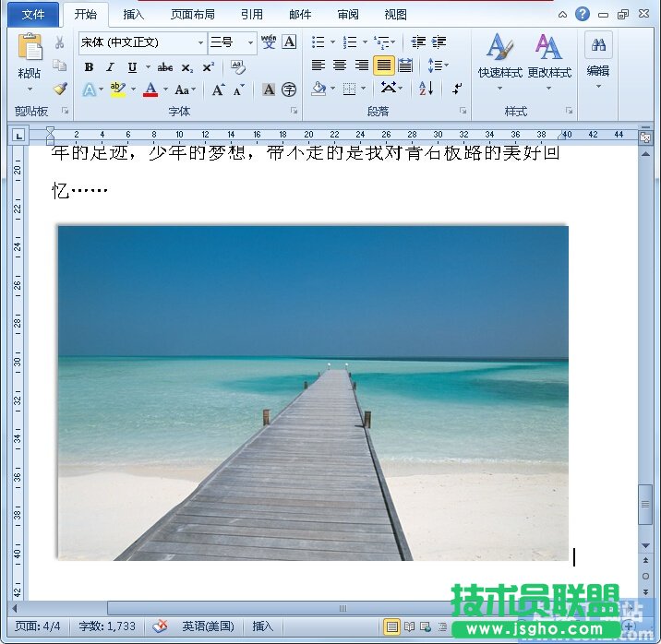The width and height of the screenshot is (661, 644).
Task: Center-align the paragraph
Action: [340, 66]
